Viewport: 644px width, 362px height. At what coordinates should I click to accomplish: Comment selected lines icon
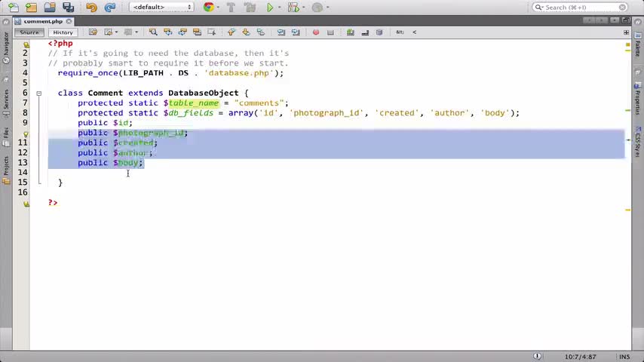click(351, 32)
